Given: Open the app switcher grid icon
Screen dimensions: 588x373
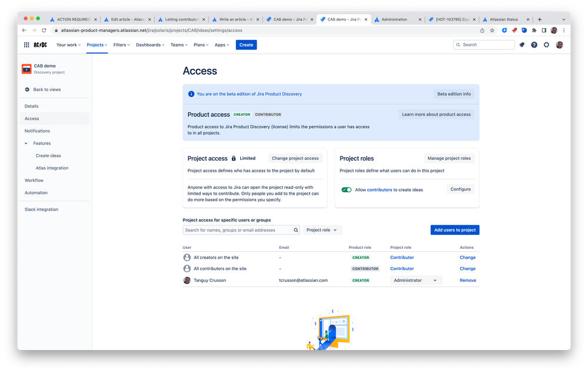Looking at the screenshot, I should click(x=26, y=45).
